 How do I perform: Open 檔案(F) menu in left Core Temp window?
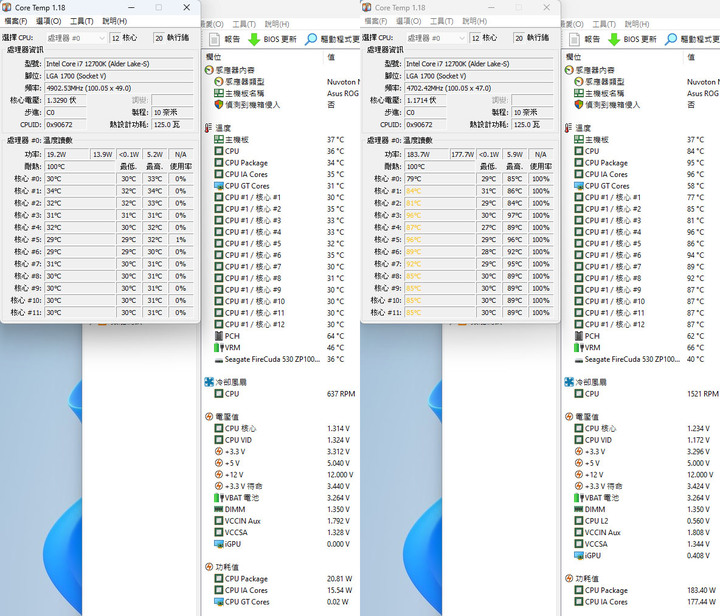16,21
